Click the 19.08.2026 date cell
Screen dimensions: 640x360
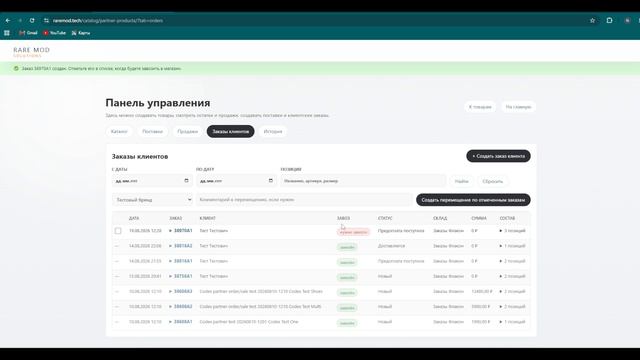click(145, 231)
